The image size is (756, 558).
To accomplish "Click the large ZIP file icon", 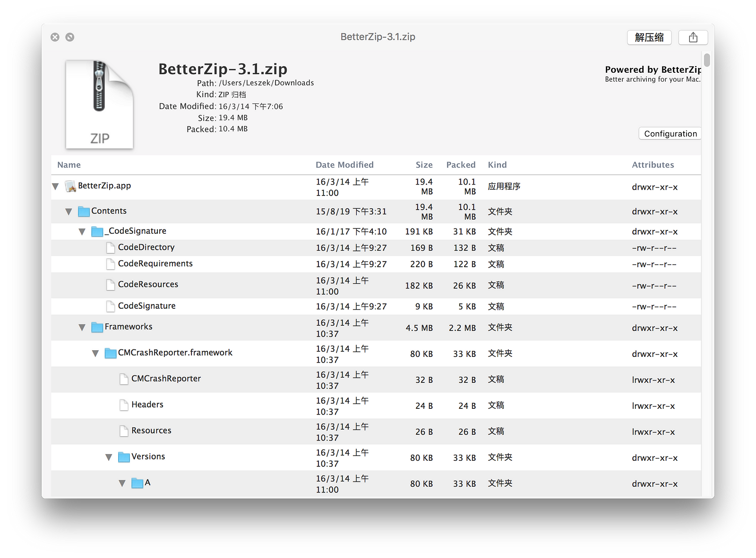I will 99,104.
